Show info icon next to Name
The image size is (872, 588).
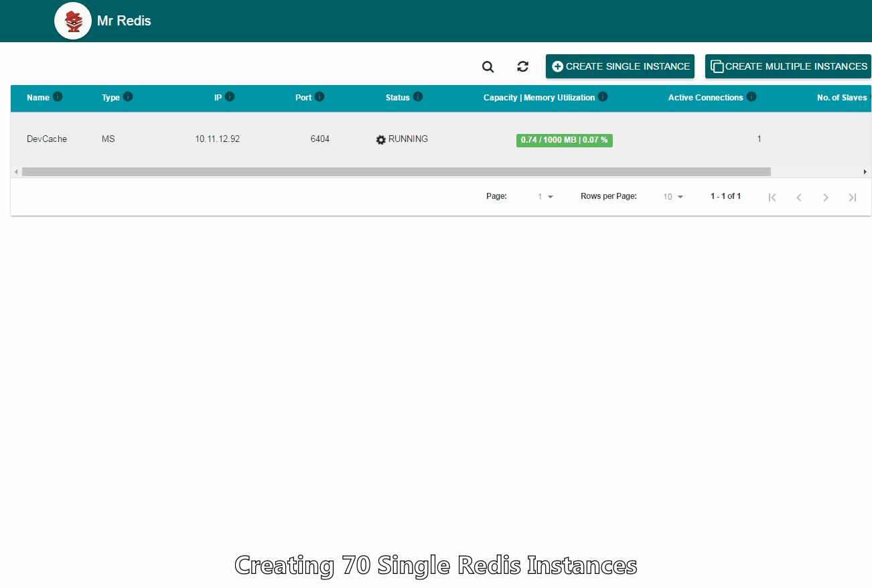[58, 96]
